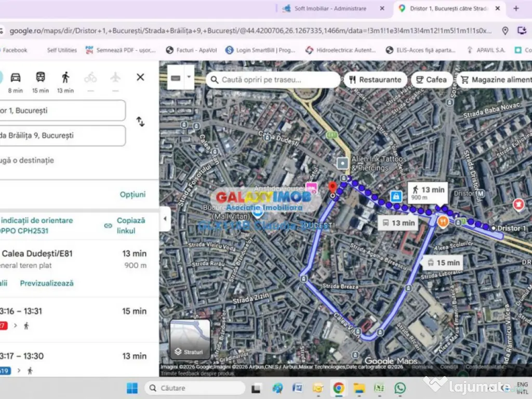Open the Opțiuni route options
Screen dimensions: 532x399
click(x=132, y=194)
